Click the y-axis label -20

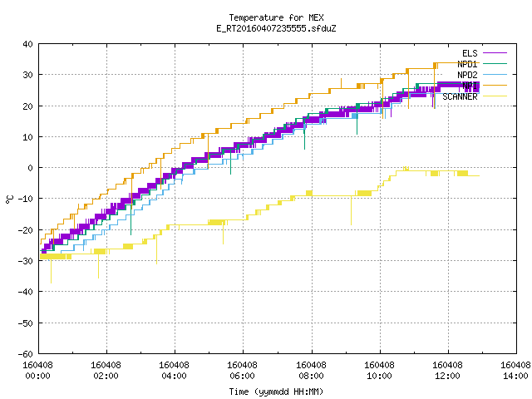[x=26, y=230]
